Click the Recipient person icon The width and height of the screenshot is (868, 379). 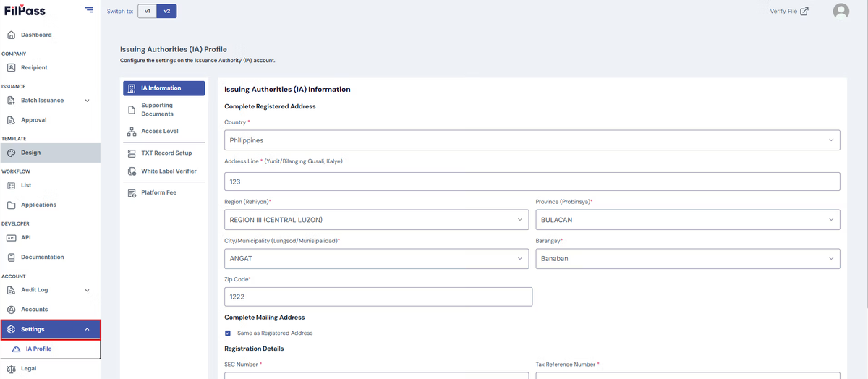pyautogui.click(x=11, y=67)
